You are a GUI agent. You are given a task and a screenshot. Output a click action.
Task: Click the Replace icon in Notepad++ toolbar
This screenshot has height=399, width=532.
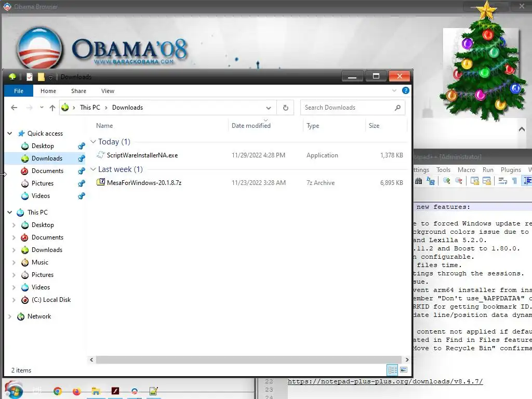[431, 181]
